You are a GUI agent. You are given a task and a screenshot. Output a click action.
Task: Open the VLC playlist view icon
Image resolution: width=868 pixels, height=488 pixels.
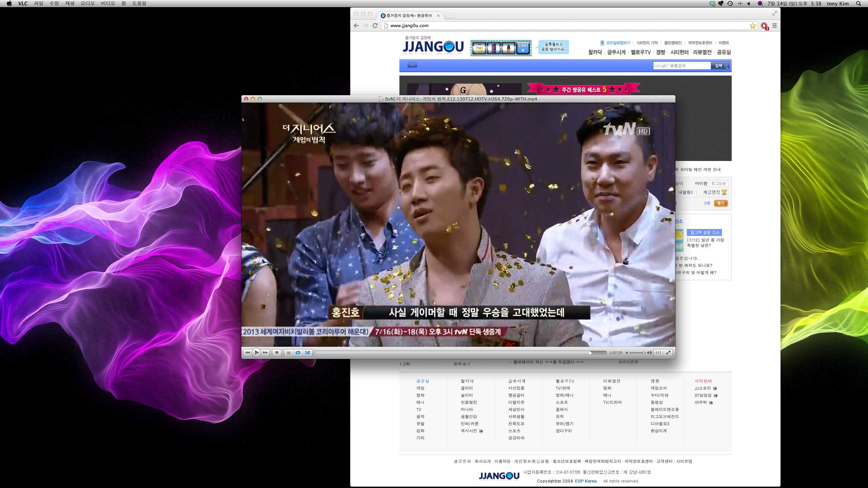289,353
